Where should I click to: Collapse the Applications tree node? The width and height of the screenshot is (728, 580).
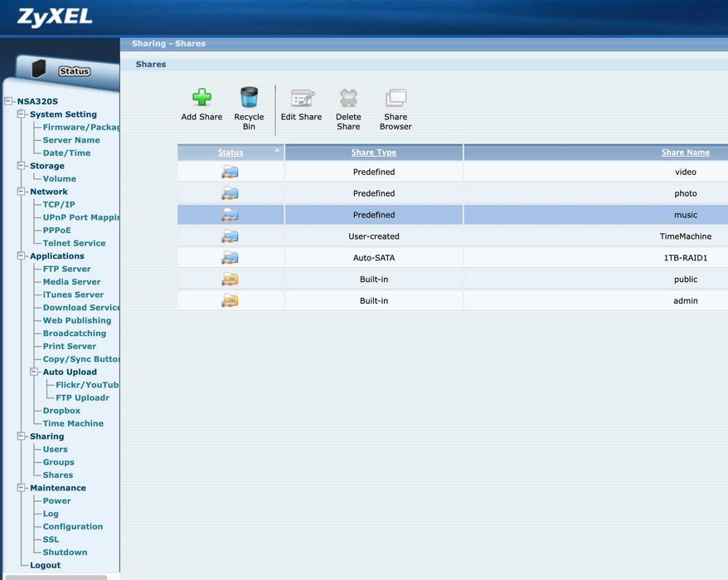click(x=21, y=256)
